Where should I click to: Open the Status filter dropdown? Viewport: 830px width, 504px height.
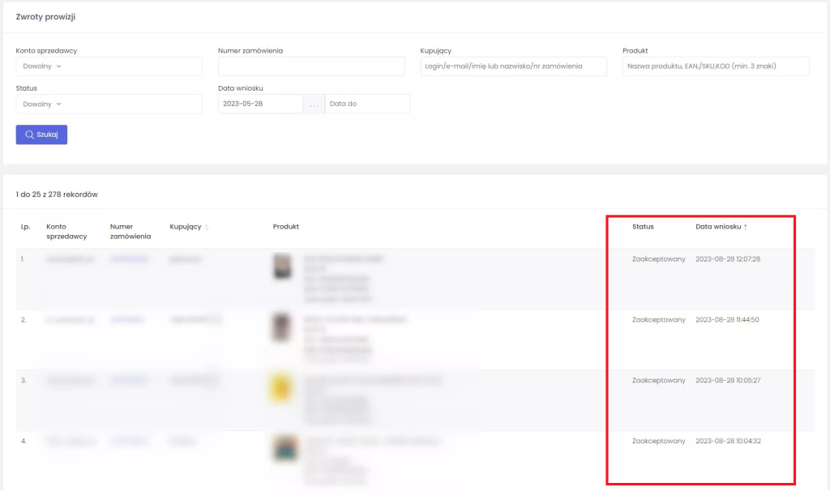pos(109,104)
